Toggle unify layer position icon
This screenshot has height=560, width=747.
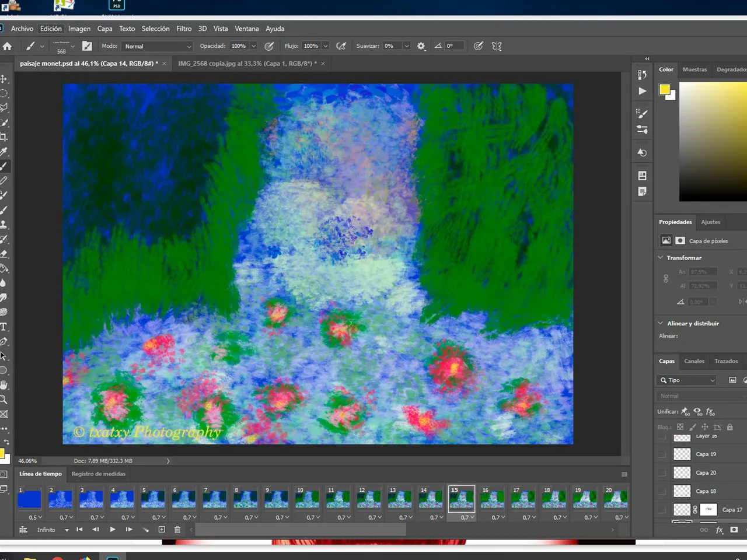tap(685, 411)
